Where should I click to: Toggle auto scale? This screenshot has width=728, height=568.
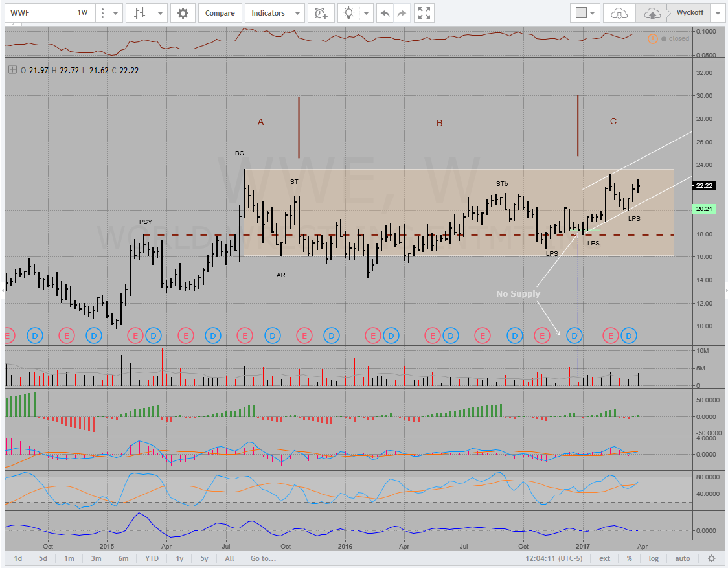[682, 558]
